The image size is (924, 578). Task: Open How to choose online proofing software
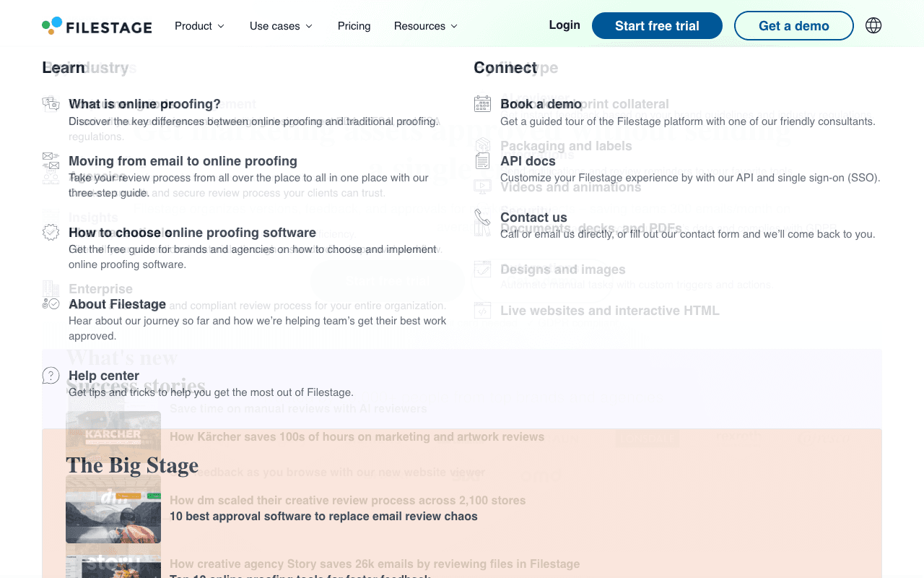click(x=192, y=233)
